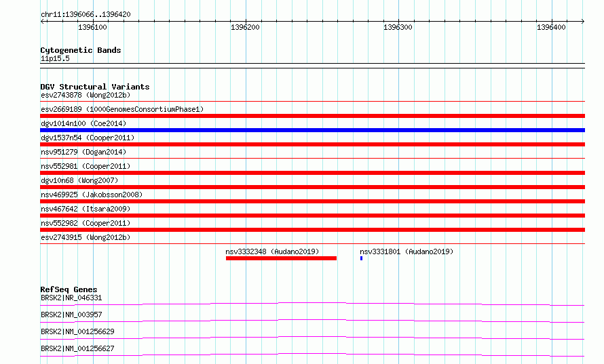Open variant nsv552981 (Cooper2011)
Image resolution: width=604 pixels, height=364 pixels.
click(86, 166)
